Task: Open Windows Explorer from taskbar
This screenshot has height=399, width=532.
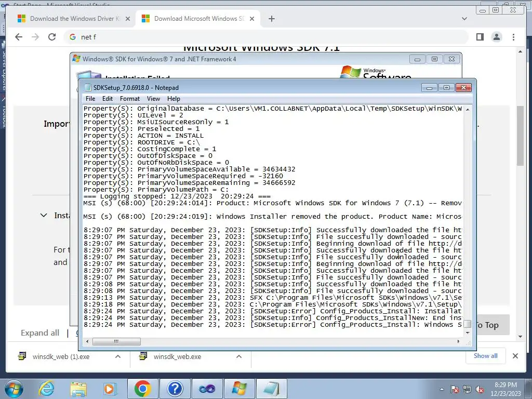Action: (78, 389)
